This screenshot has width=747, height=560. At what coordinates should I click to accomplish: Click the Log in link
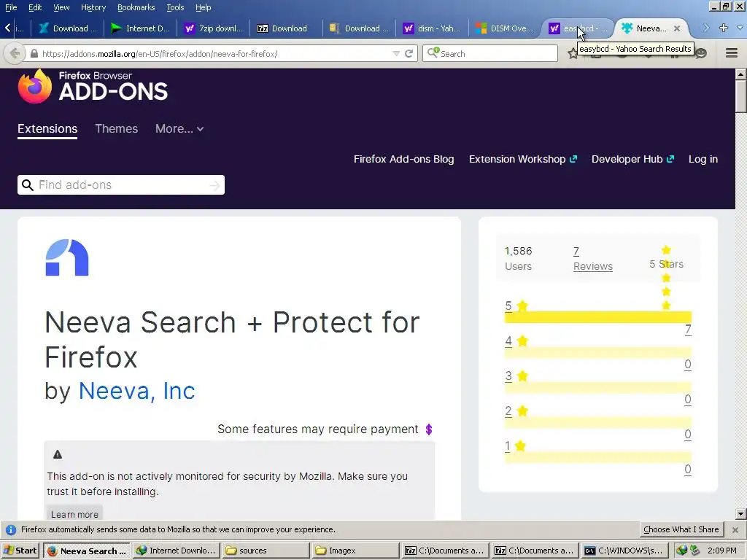point(703,159)
